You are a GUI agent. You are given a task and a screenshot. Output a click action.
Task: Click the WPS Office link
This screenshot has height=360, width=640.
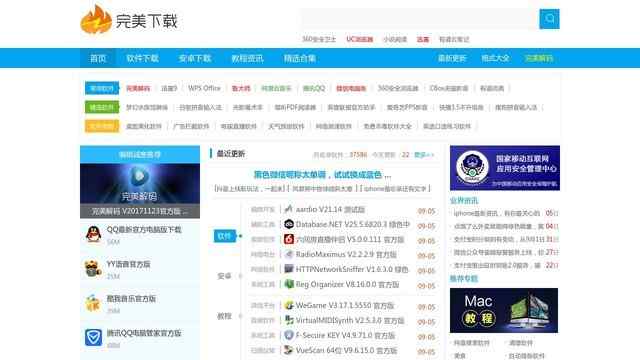204,88
